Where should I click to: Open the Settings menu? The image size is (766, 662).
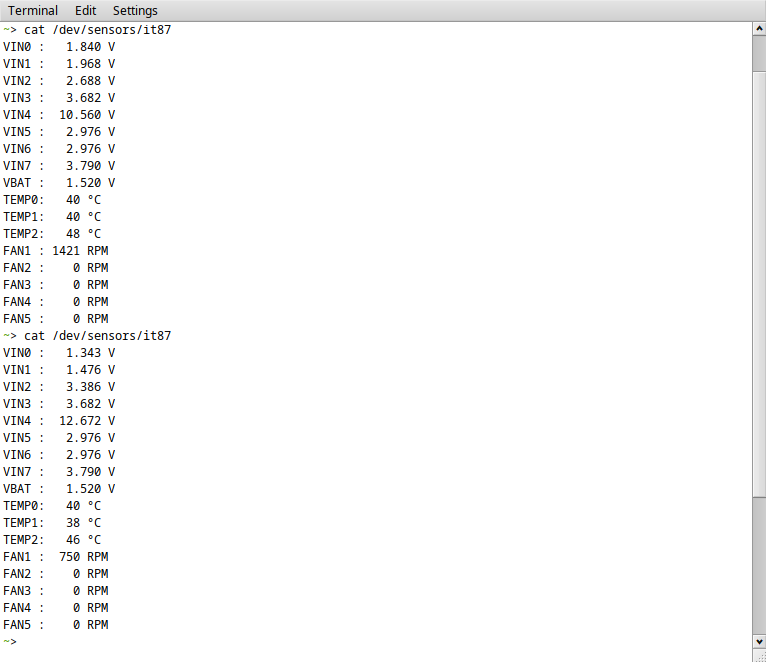pyautogui.click(x=135, y=10)
